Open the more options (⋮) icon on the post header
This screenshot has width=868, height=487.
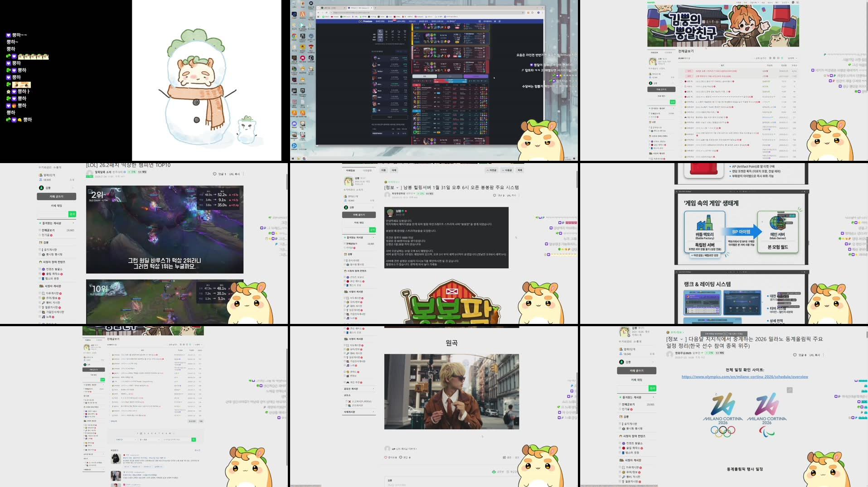point(824,355)
